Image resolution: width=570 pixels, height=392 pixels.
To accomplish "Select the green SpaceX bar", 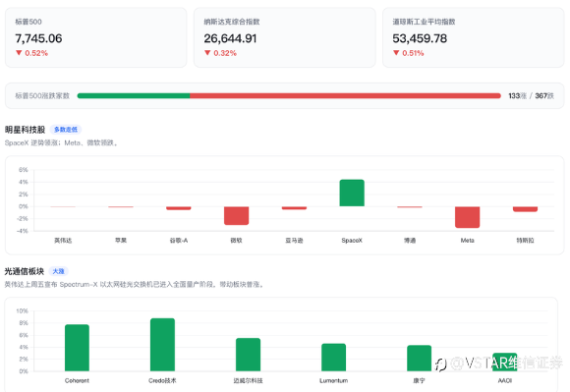I will [x=352, y=193].
